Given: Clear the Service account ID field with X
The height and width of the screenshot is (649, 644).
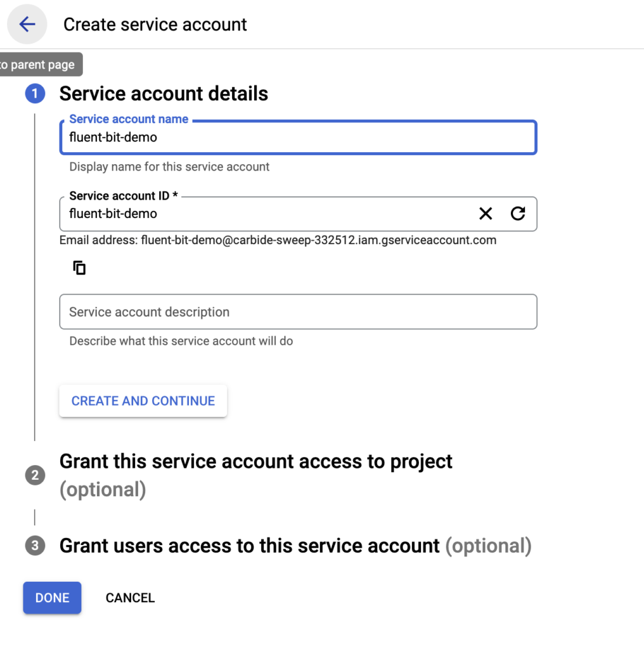Looking at the screenshot, I should pyautogui.click(x=486, y=214).
